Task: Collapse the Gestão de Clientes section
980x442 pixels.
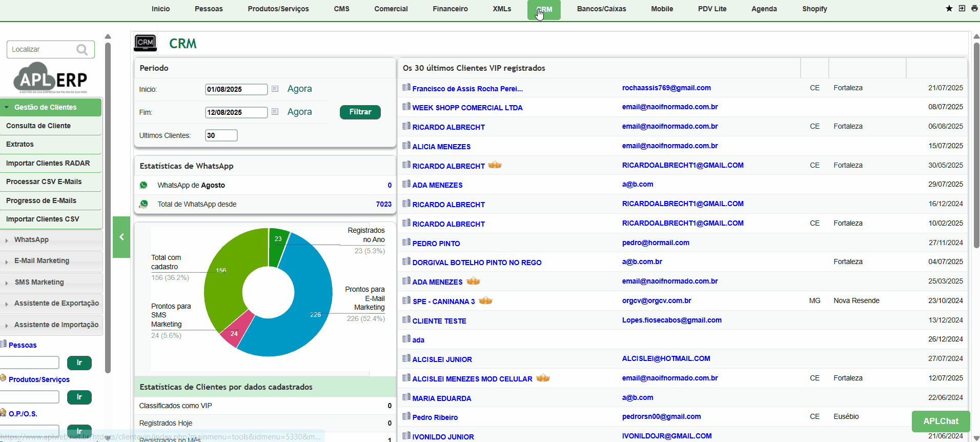Action: tap(51, 107)
